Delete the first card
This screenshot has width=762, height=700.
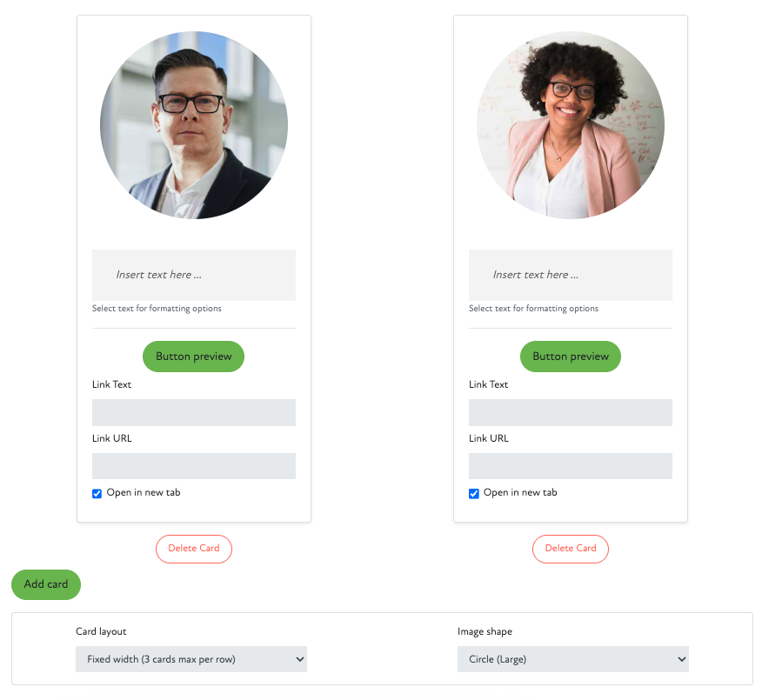click(194, 549)
